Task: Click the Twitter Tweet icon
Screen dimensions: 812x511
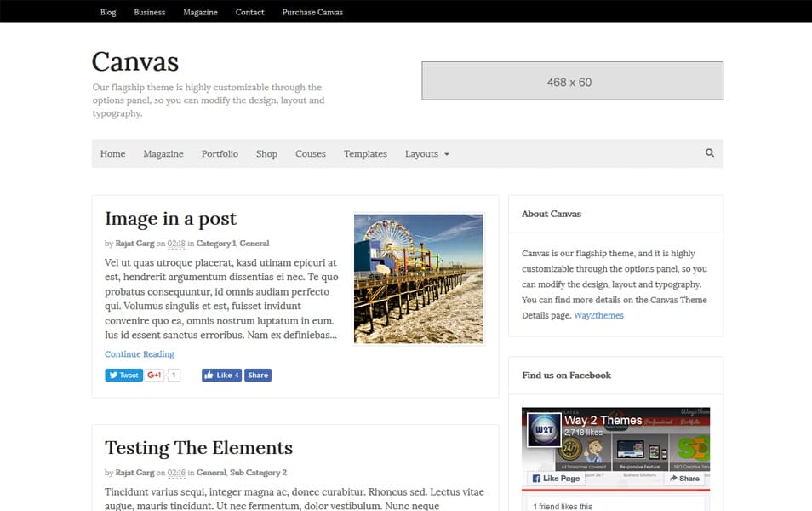Action: click(x=113, y=375)
